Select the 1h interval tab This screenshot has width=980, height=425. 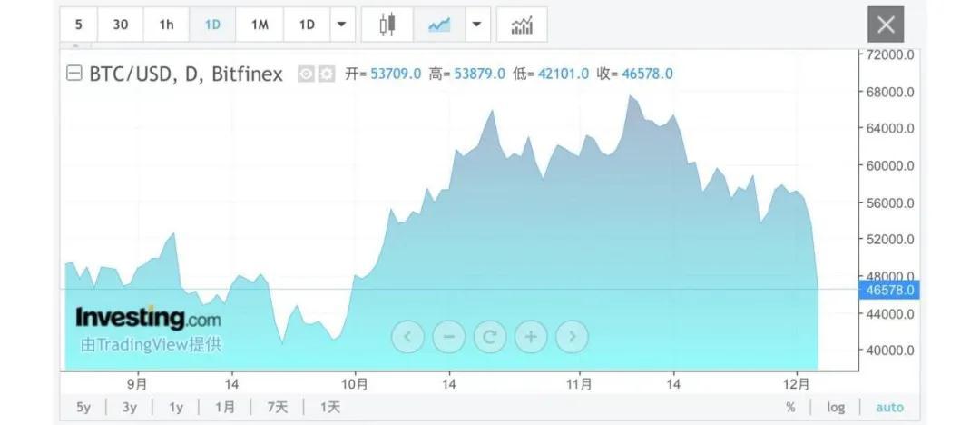[x=166, y=25]
